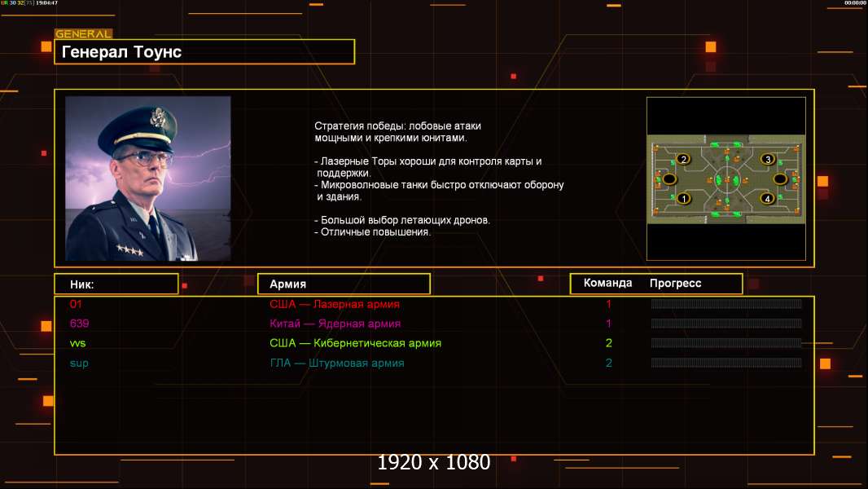Select player nickname 'sup'
This screenshot has height=489, width=868.
[x=79, y=363]
